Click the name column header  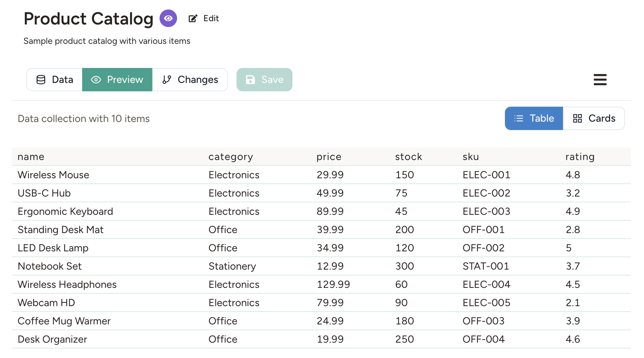(x=31, y=156)
